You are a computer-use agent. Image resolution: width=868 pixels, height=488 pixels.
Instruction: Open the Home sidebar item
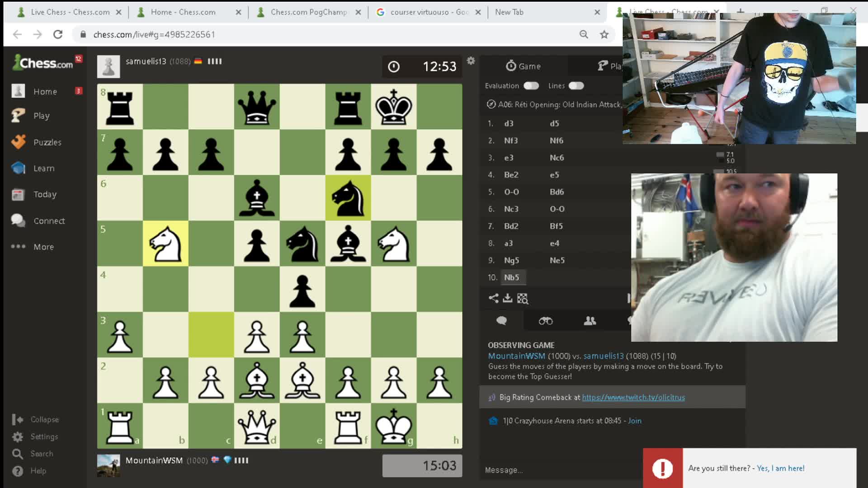pos(45,91)
